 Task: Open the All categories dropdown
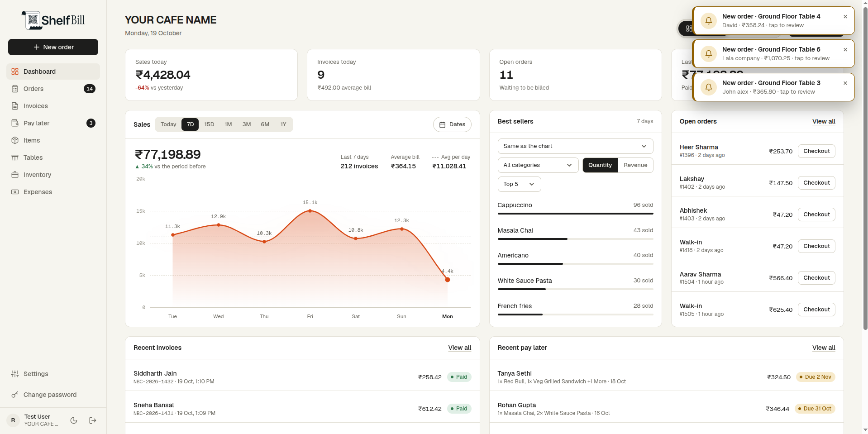pos(538,165)
